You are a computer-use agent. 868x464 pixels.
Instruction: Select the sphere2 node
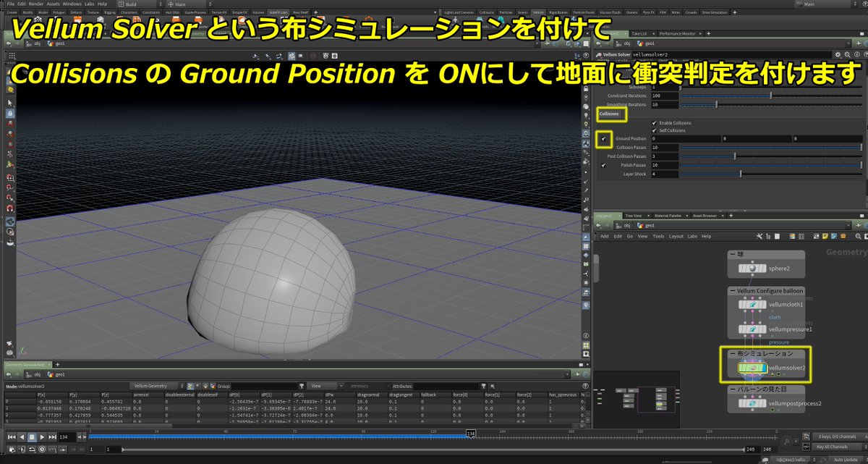pos(753,269)
